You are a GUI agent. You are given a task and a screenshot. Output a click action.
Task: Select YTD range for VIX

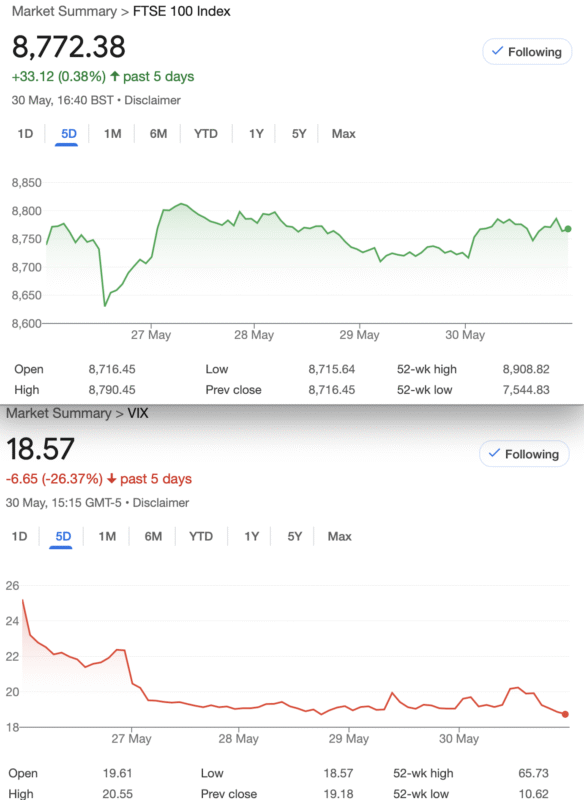[200, 536]
